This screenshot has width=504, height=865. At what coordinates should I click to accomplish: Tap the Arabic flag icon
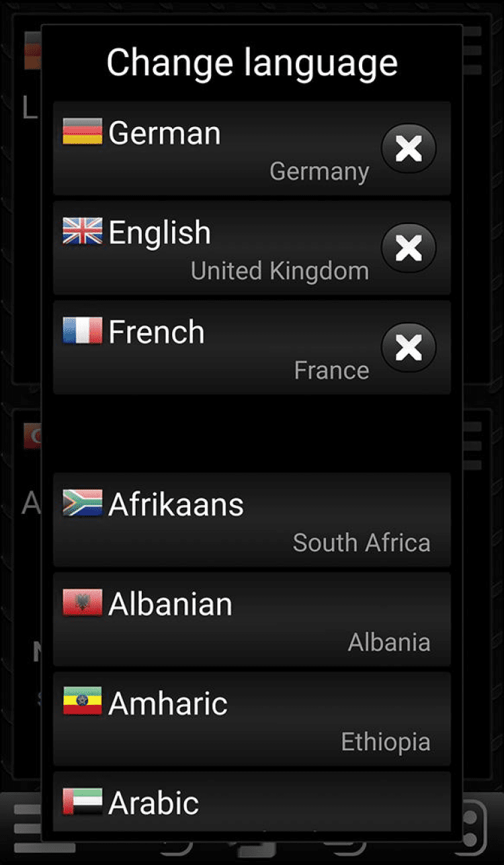pyautogui.click(x=83, y=802)
